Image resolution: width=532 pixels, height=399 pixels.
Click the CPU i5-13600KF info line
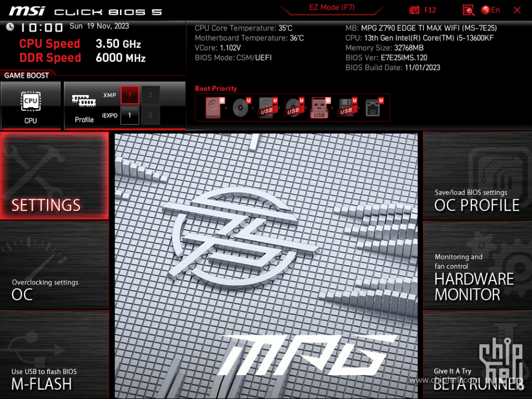click(x=419, y=38)
